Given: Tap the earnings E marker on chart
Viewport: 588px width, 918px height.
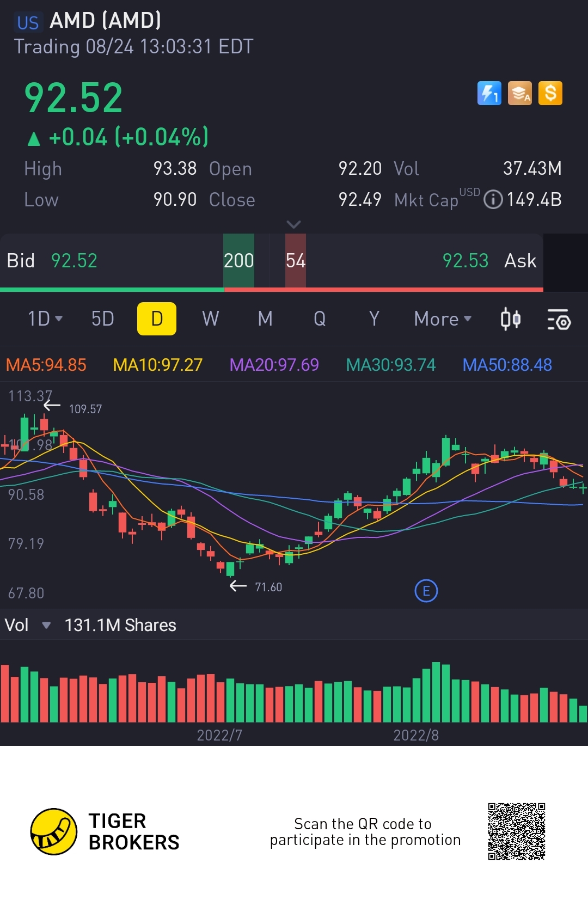Looking at the screenshot, I should [426, 591].
